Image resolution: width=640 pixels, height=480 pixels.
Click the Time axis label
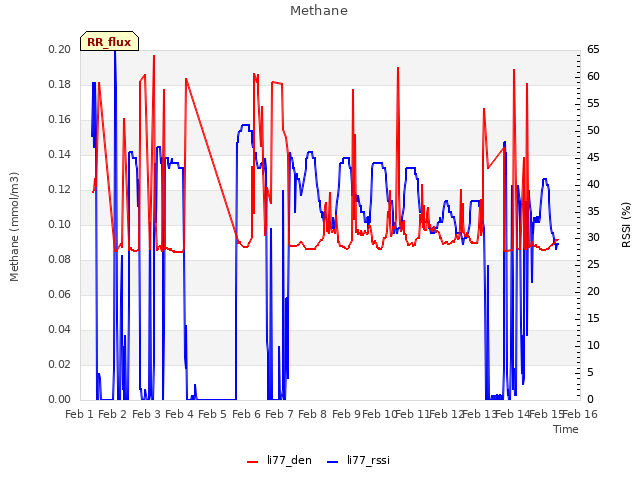tap(566, 429)
